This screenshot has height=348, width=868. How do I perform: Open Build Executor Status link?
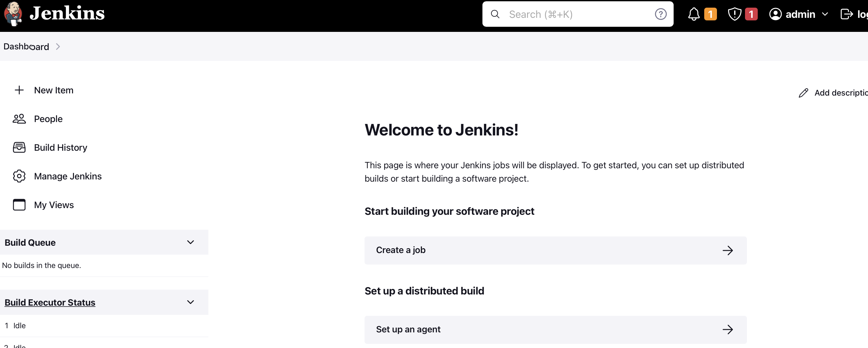tap(50, 302)
